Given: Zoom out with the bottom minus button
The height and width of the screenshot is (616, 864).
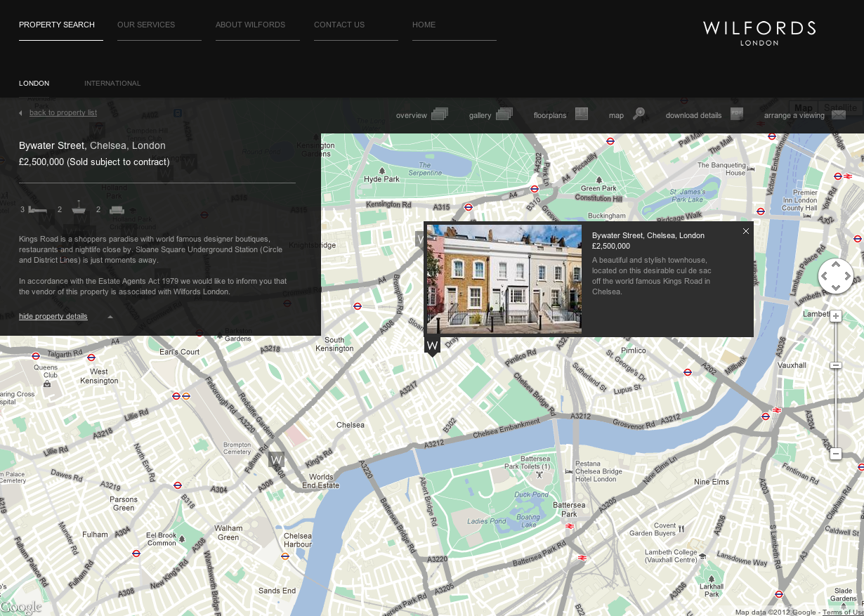Looking at the screenshot, I should point(836,454).
